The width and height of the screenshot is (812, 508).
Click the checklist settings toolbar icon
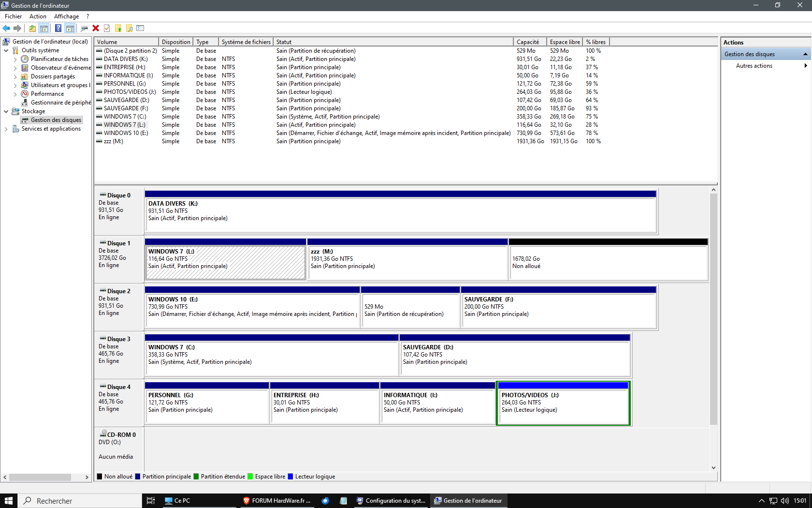pyautogui.click(x=141, y=28)
